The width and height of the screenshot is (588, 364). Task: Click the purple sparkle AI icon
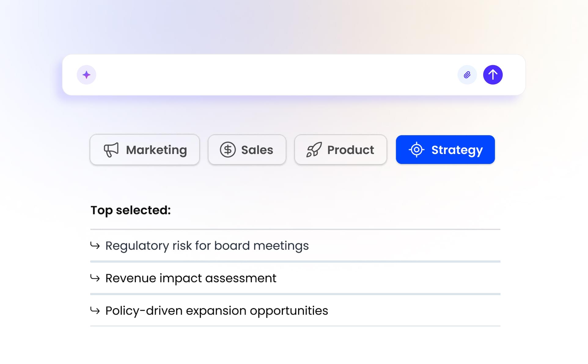86,75
